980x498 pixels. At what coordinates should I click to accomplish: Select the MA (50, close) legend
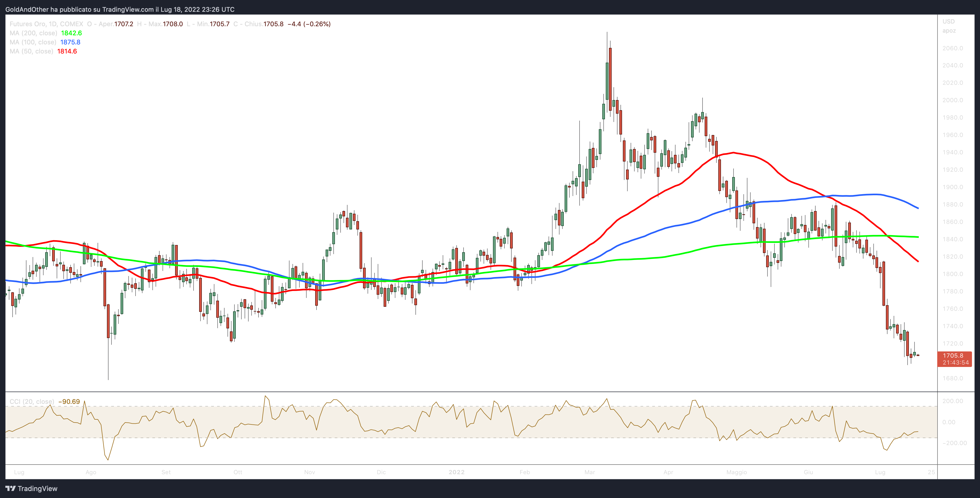tap(31, 51)
